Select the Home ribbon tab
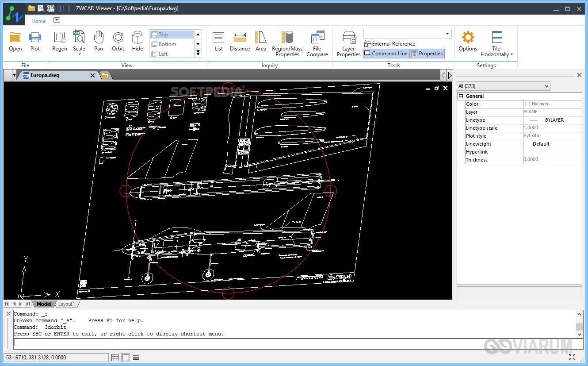 click(38, 21)
